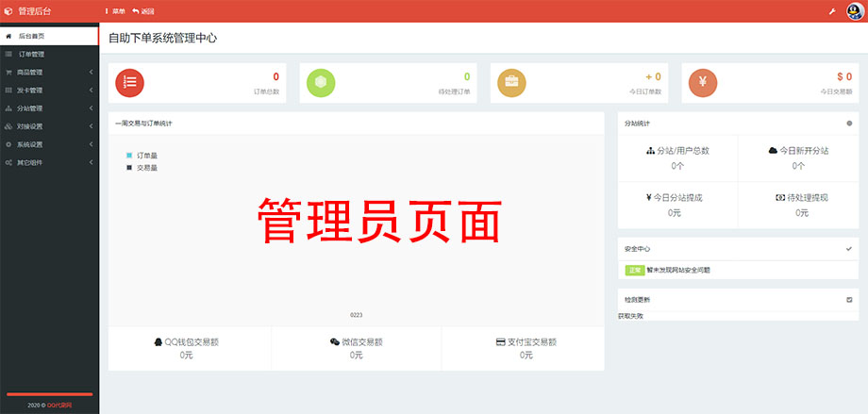Click the WeChat icon by 微信交易额
868x414 pixels.
pos(335,342)
